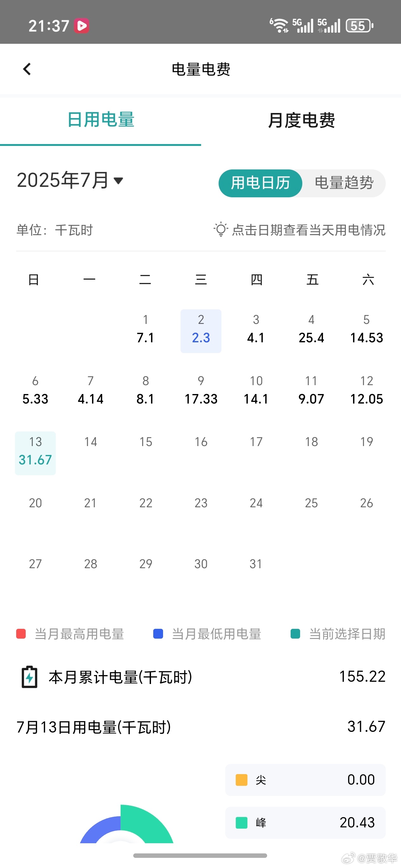
Task: Tap the 电量电费 page title
Action: point(201,69)
